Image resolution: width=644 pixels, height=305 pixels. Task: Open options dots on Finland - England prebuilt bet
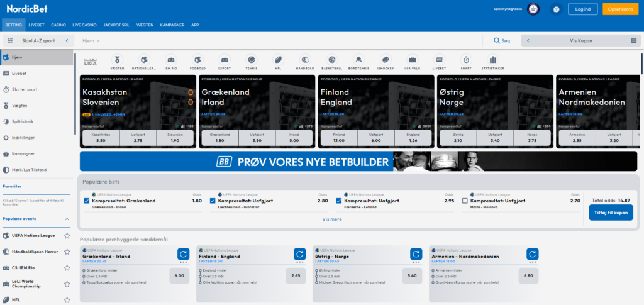pyautogui.click(x=300, y=262)
